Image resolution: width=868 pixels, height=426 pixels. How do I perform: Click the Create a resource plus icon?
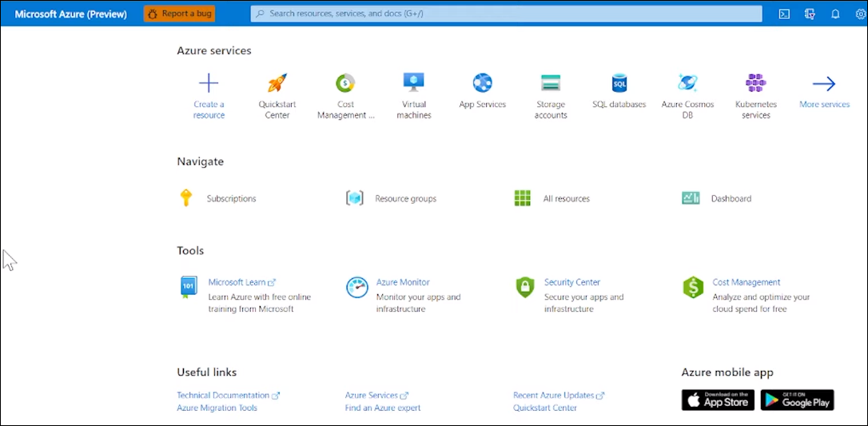point(209,84)
